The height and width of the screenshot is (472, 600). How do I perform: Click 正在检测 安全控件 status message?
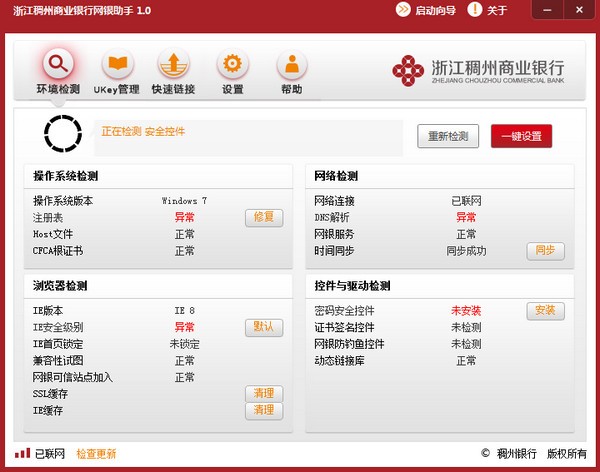[x=143, y=132]
